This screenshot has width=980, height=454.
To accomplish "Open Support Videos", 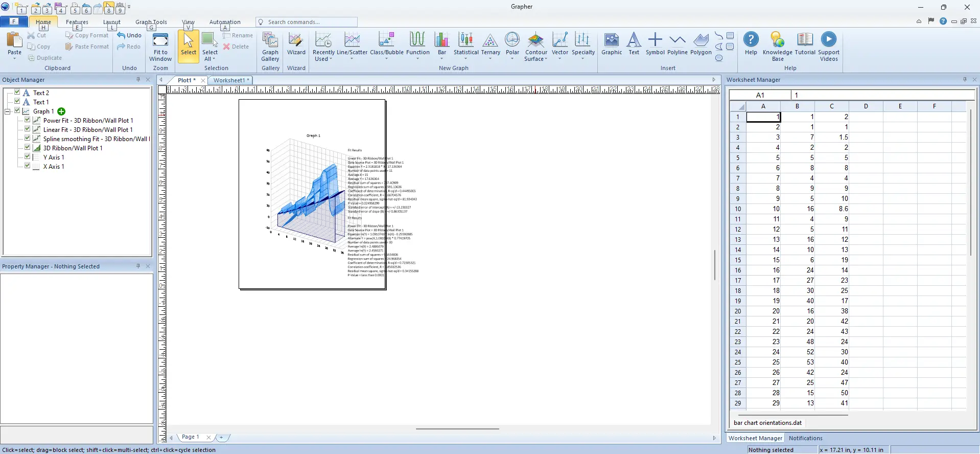I will click(x=828, y=47).
